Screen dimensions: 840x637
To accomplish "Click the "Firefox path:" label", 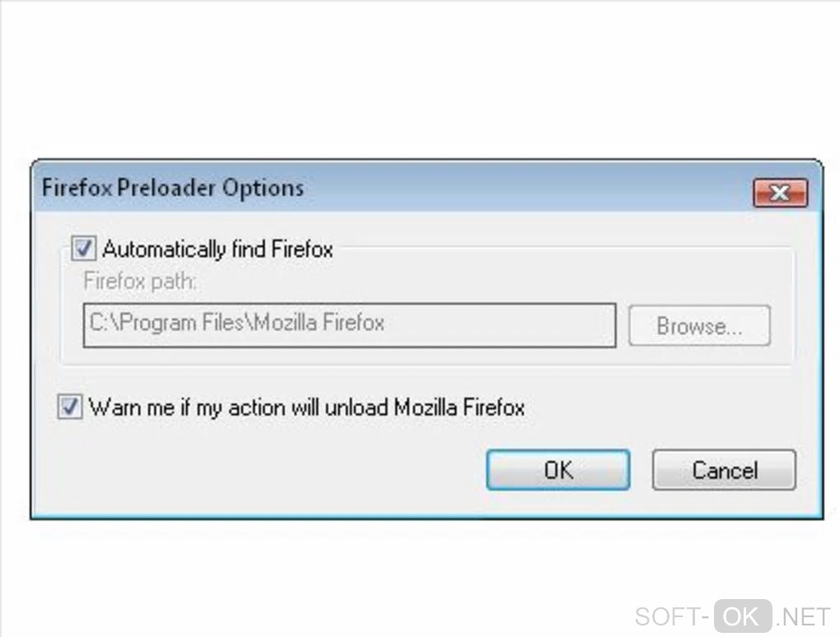I will (x=140, y=282).
